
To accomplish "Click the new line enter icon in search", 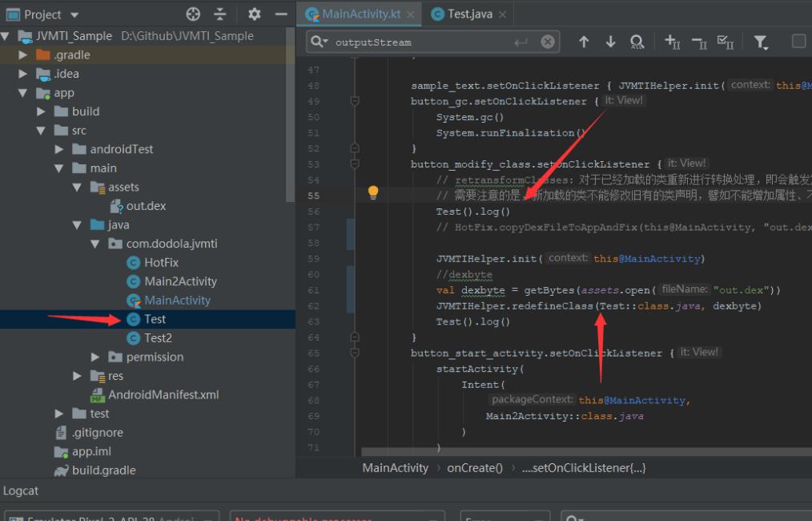I will pyautogui.click(x=521, y=42).
